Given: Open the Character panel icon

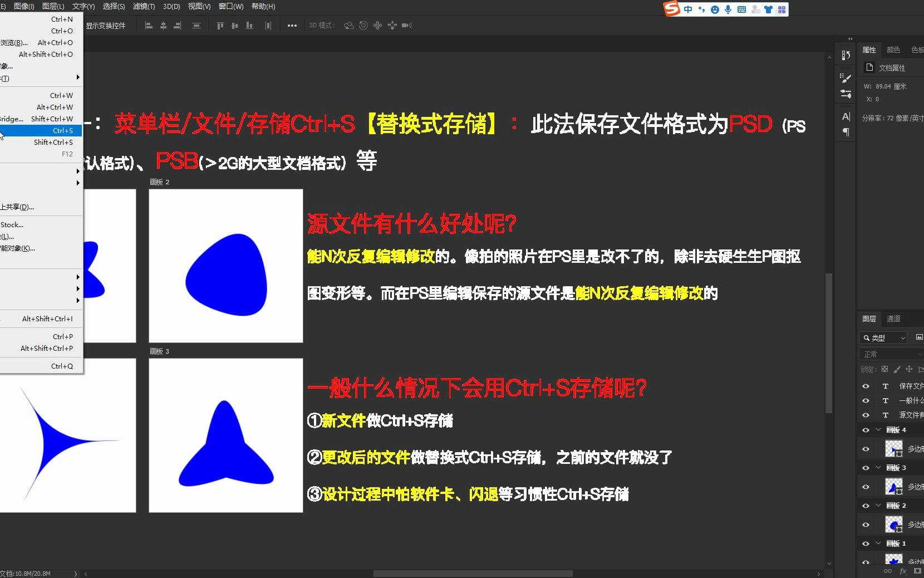Looking at the screenshot, I should [846, 116].
